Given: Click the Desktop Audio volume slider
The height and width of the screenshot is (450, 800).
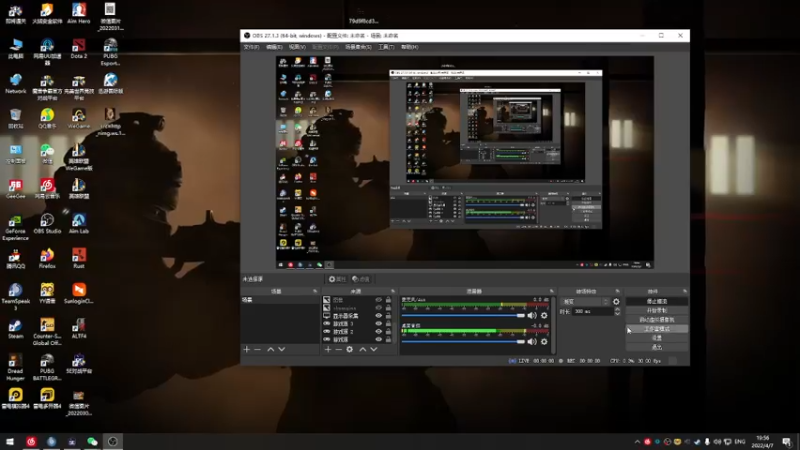Looking at the screenshot, I should (x=463, y=341).
